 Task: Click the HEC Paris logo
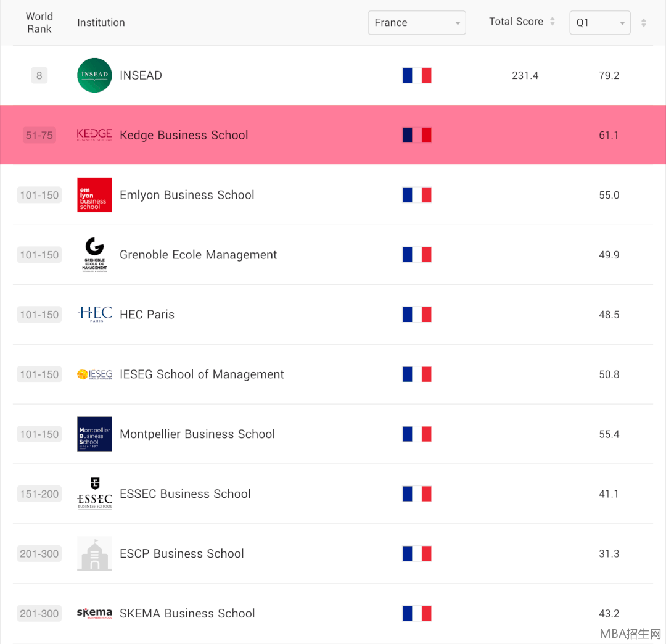94,314
